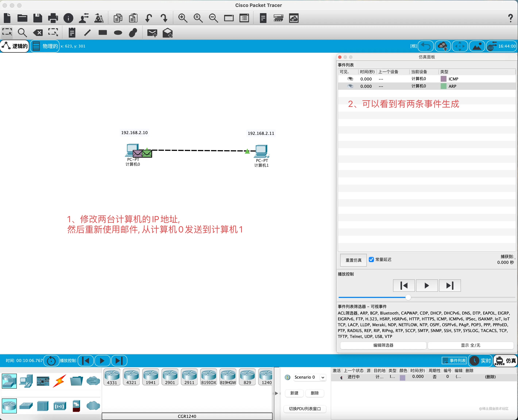Zoom in with magnifier plus icon

pos(183,18)
